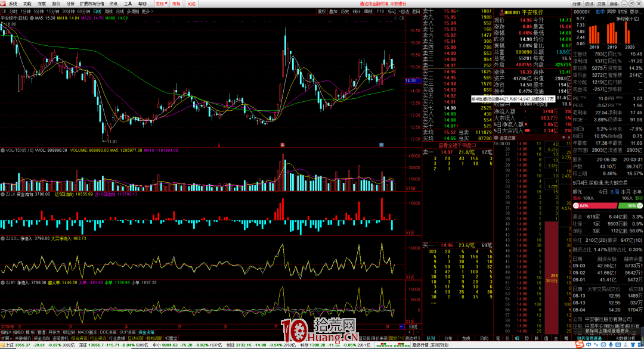This screenshot has height=349, width=644.
Task: Click the 发现 button
Action: (x=160, y=4)
